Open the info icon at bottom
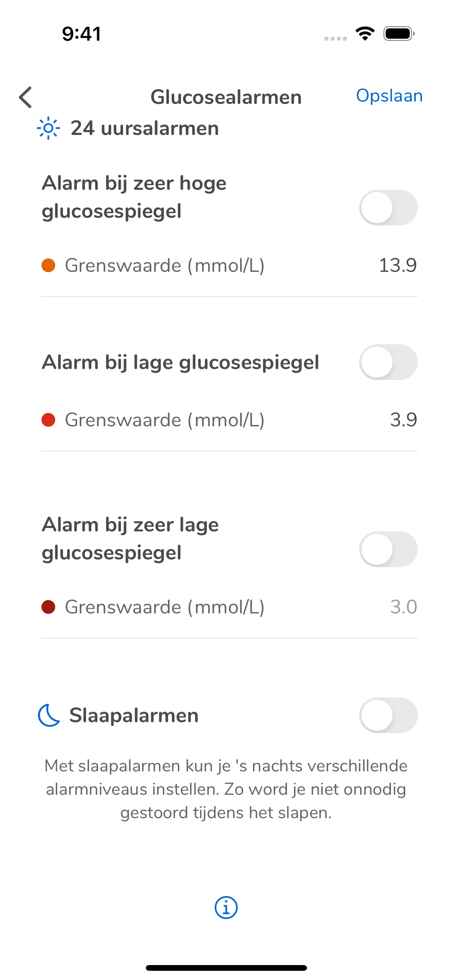 226,908
